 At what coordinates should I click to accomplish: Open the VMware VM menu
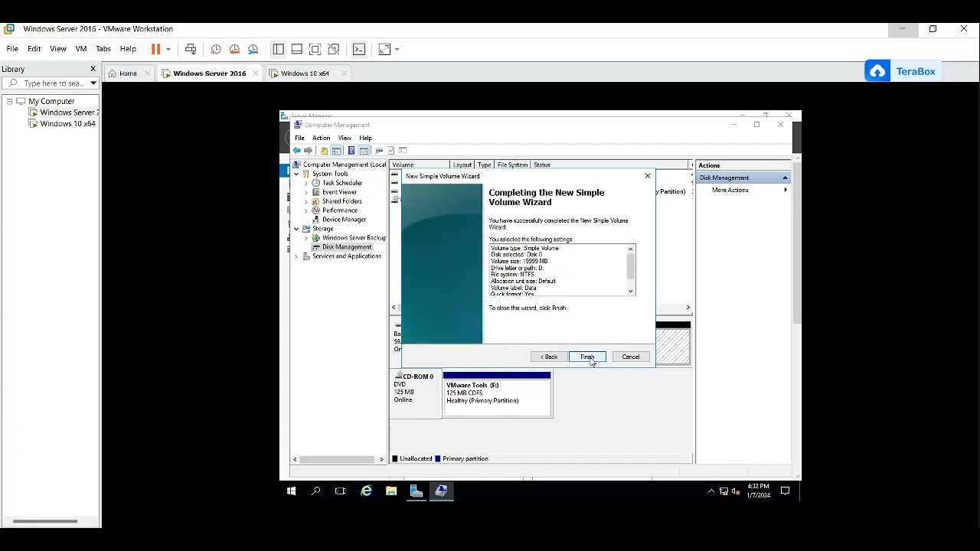pyautogui.click(x=81, y=49)
